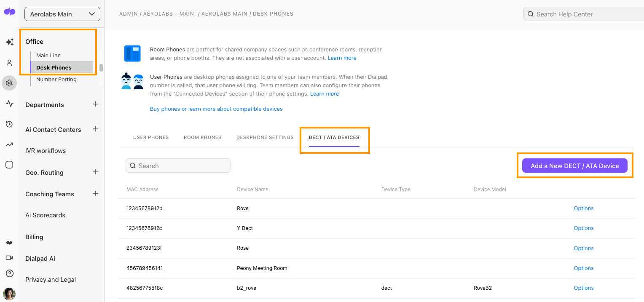Click Add a New DECT / ATA Device

point(575,166)
